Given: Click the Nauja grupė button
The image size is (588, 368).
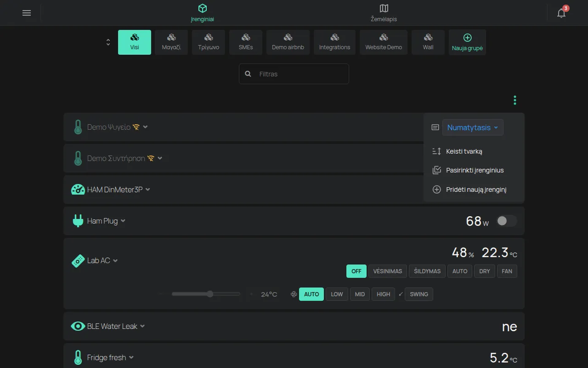Looking at the screenshot, I should tap(467, 42).
